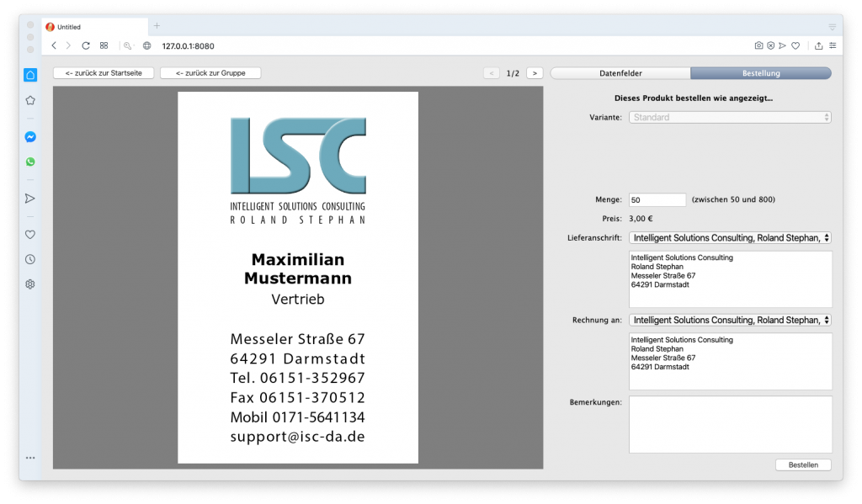Open the Variante dropdown
This screenshot has height=504, width=862.
[x=730, y=118]
